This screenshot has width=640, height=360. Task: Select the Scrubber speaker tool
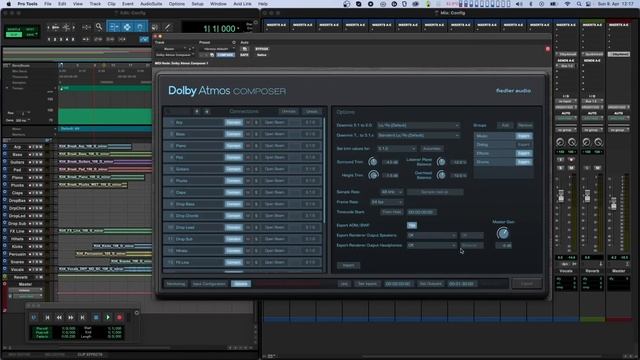coord(155,27)
